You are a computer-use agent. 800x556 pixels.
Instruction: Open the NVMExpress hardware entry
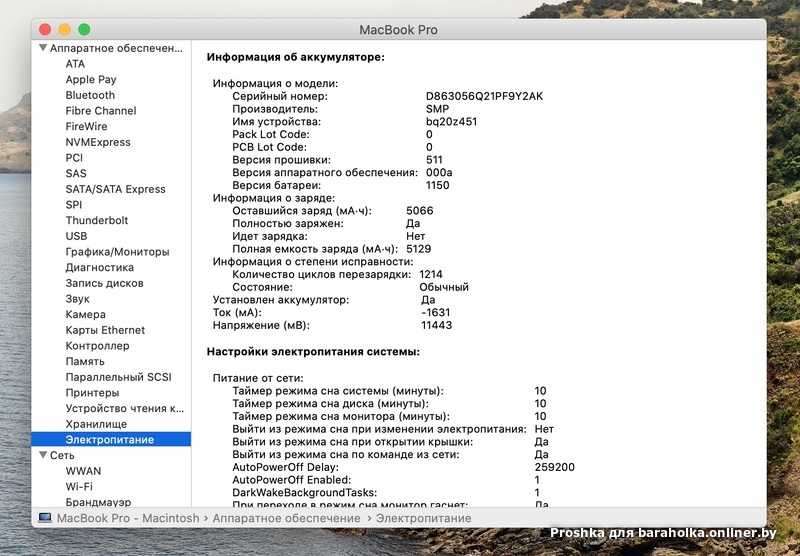98,142
